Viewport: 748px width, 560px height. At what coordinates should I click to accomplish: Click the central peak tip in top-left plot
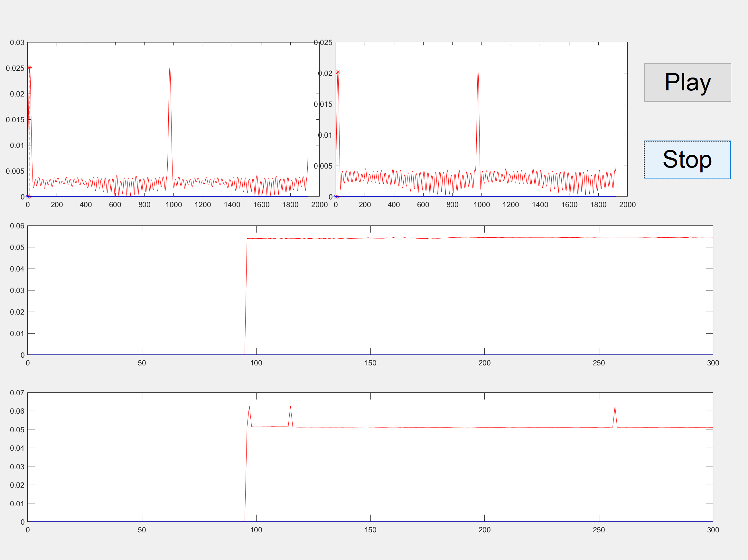(x=170, y=68)
